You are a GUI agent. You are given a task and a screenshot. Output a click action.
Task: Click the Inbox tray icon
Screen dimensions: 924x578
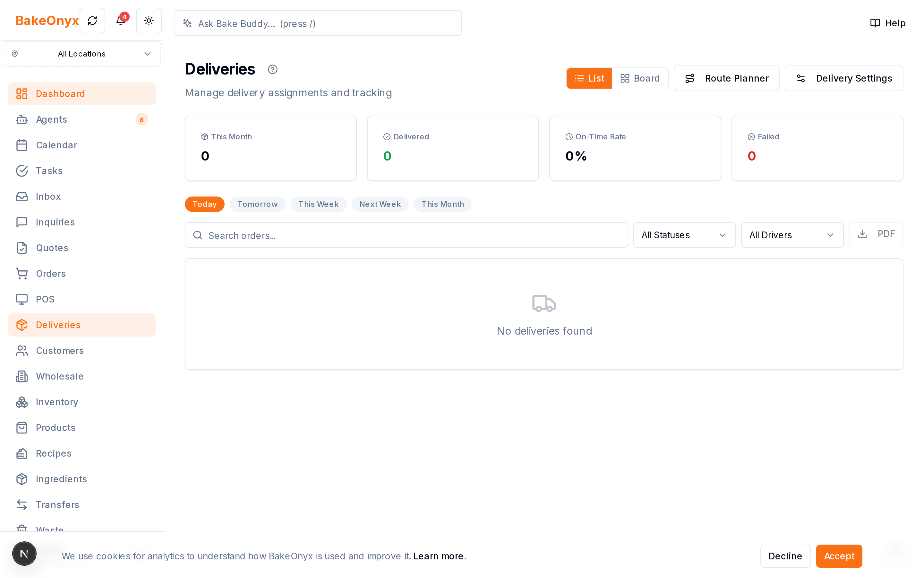[22, 197]
